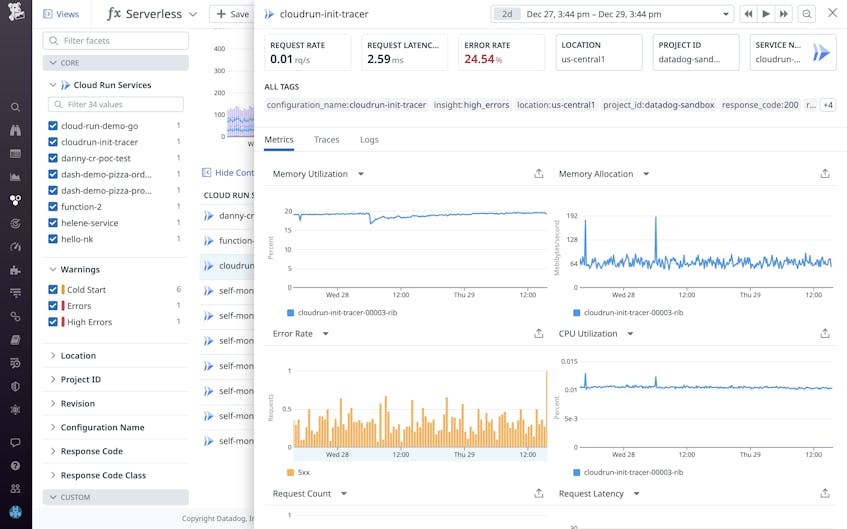Open the help icon in left sidebar

point(16,465)
